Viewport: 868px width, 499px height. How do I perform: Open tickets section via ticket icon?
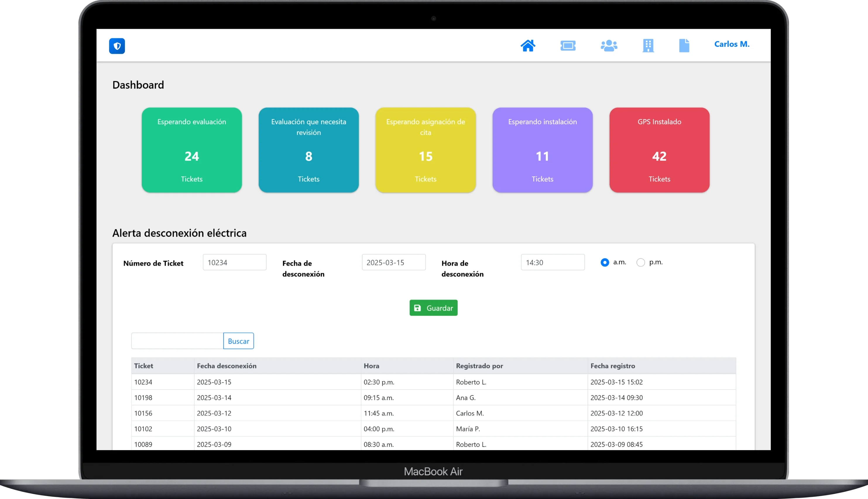[x=568, y=46]
